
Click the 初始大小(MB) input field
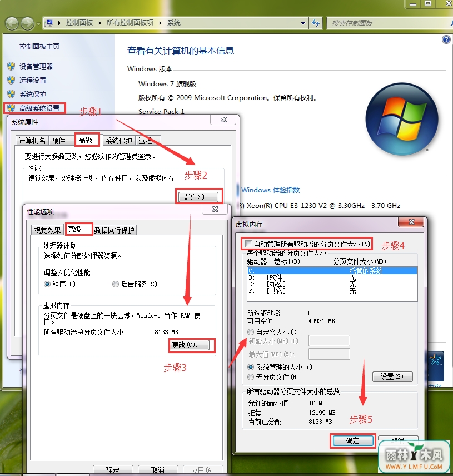329,341
